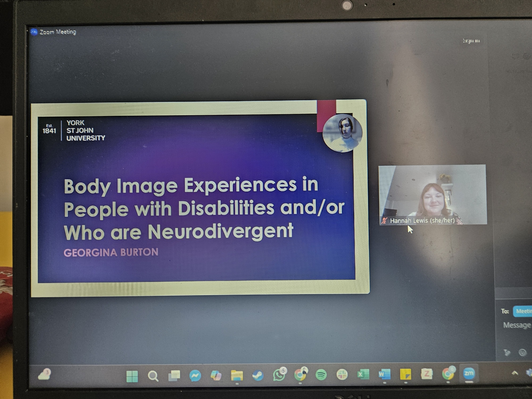Open Steam from the taskbar

click(258, 375)
